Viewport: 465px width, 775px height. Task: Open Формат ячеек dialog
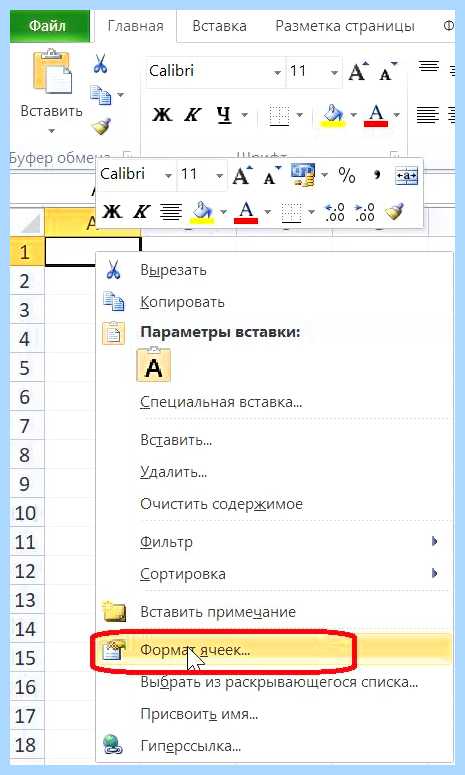[x=275, y=650]
